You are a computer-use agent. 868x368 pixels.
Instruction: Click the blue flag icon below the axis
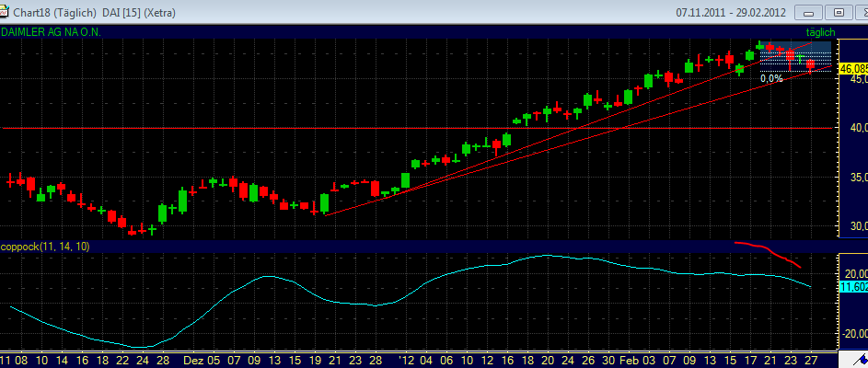[x=862, y=361]
